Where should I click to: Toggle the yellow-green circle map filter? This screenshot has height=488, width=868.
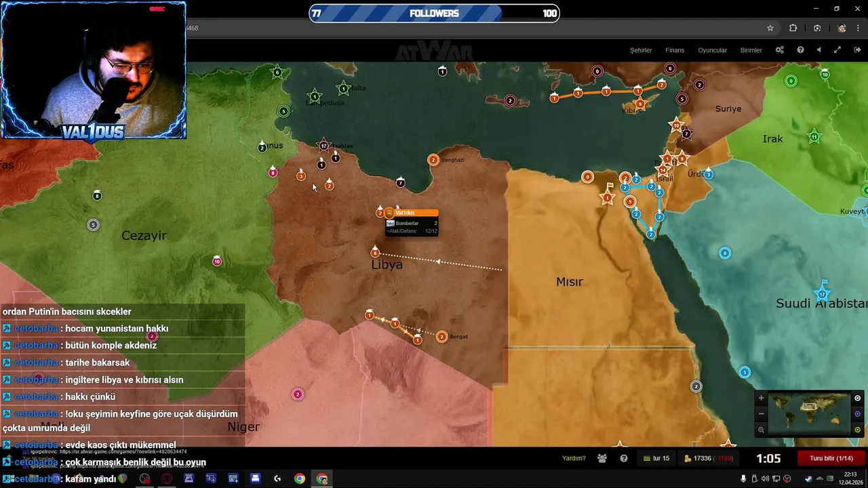click(857, 430)
